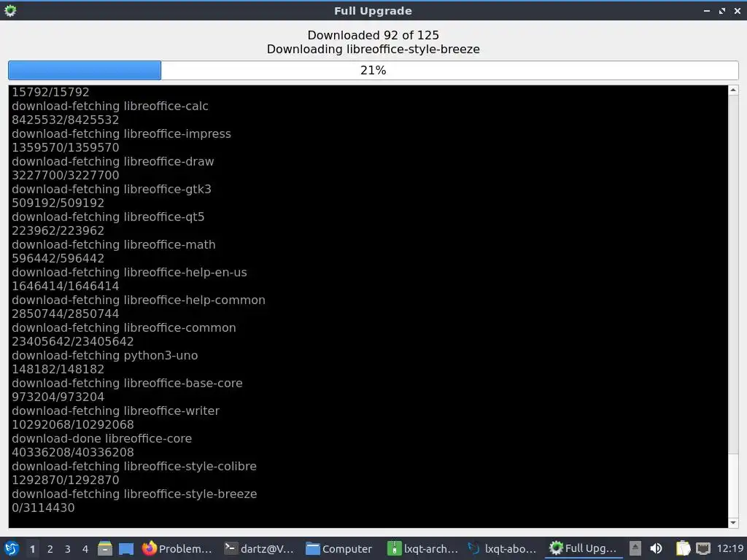The width and height of the screenshot is (747, 560).
Task: Click the "2850744/2850744" log line
Action: tap(65, 314)
